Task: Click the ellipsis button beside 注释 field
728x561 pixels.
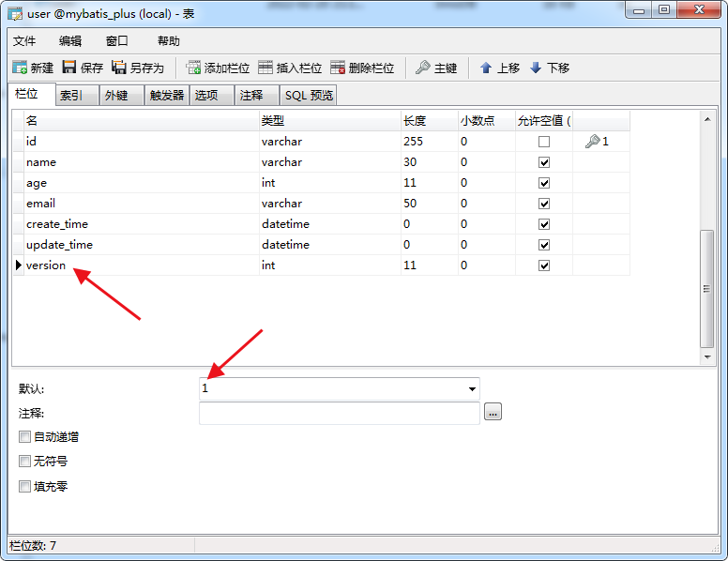Action: click(493, 412)
